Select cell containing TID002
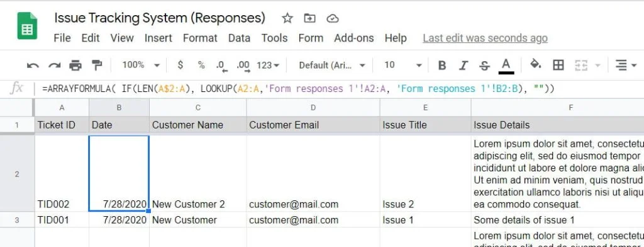 [x=62, y=174]
